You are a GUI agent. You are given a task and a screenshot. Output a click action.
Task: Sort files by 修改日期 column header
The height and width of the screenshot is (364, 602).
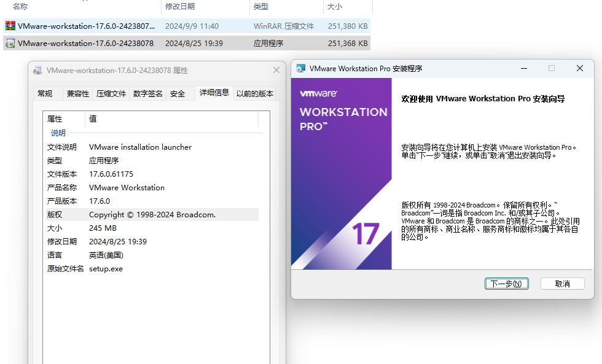coord(180,6)
